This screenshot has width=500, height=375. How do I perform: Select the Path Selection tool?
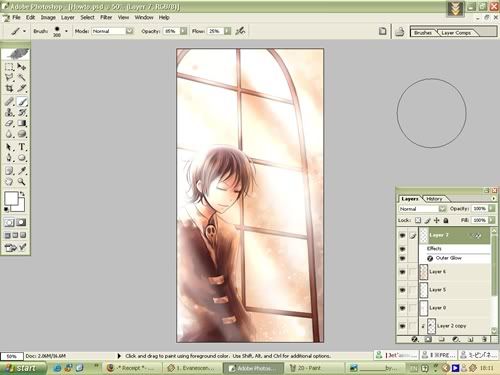click(9, 147)
